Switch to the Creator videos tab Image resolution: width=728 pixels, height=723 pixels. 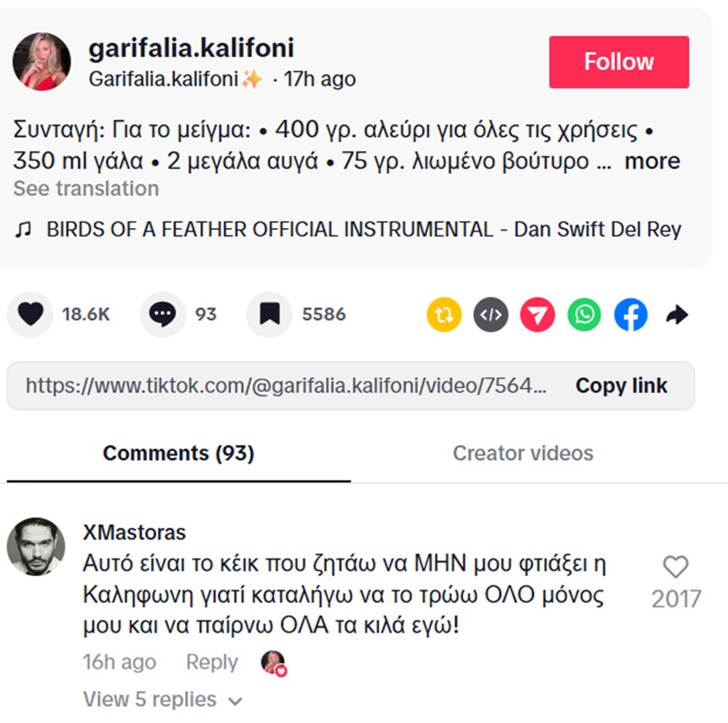click(523, 453)
